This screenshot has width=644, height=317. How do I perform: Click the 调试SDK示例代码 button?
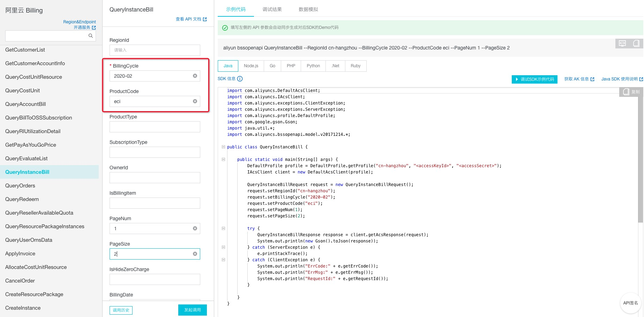coord(534,79)
